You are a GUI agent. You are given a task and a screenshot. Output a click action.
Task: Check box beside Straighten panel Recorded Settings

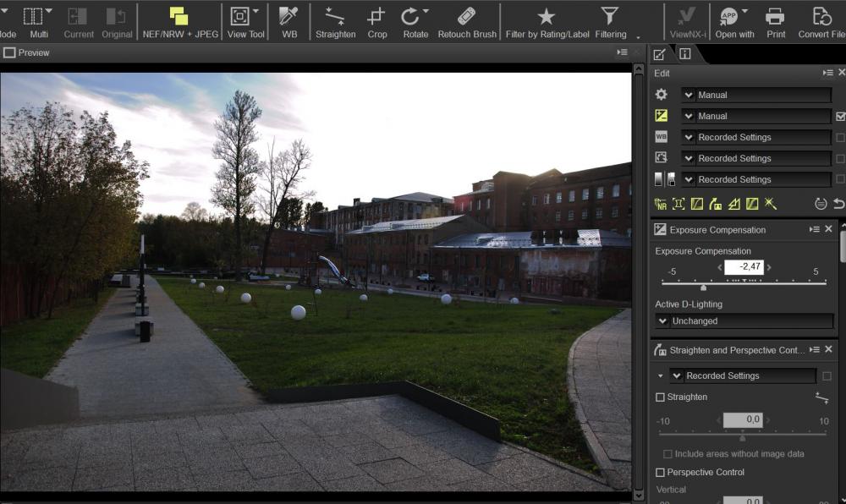click(827, 375)
